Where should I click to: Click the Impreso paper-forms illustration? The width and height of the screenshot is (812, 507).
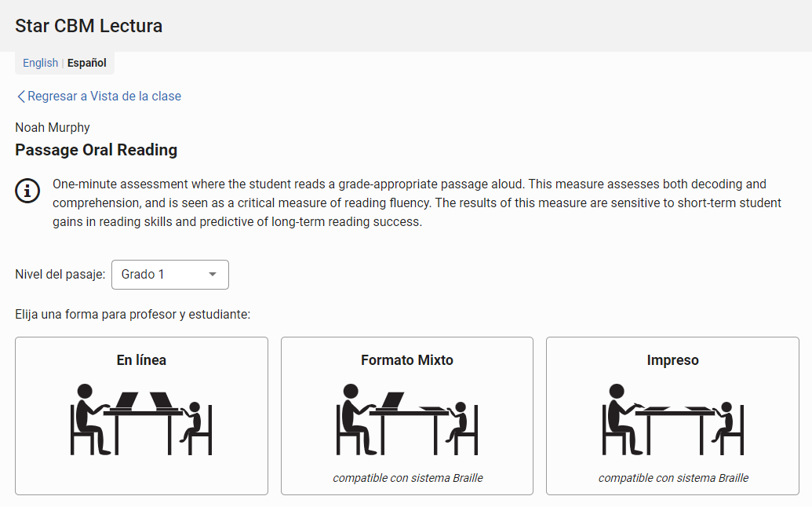click(672, 419)
